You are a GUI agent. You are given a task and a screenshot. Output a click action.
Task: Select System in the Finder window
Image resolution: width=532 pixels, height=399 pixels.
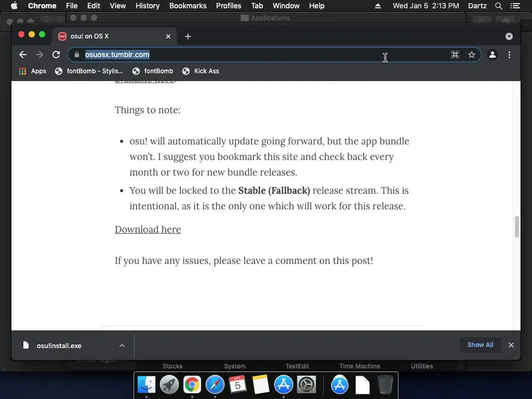click(235, 366)
